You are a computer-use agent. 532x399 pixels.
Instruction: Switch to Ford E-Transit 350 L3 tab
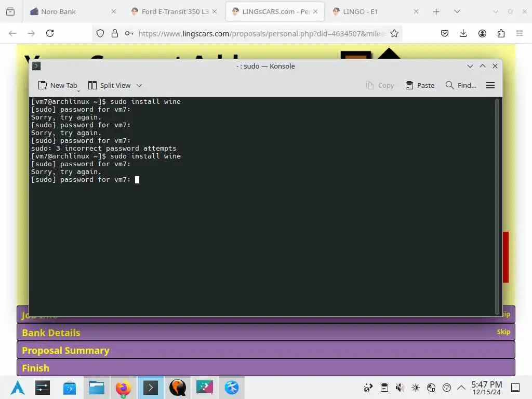point(174,11)
